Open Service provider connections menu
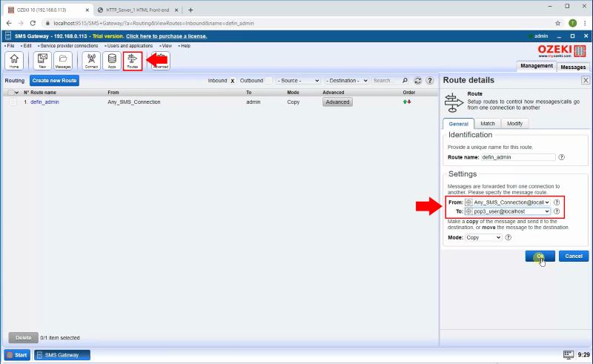 68,46
